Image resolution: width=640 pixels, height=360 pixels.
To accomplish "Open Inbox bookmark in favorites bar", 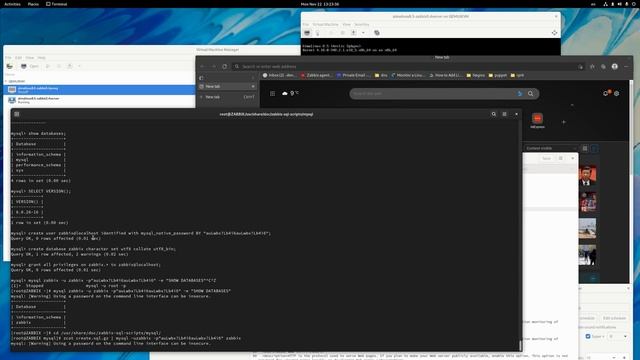I will (279, 76).
